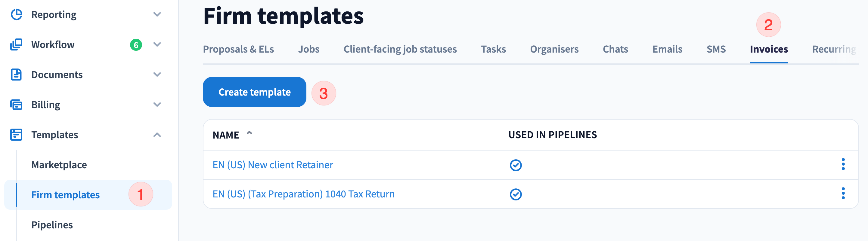The image size is (868, 241).
Task: Click the Billing card icon
Action: click(16, 105)
